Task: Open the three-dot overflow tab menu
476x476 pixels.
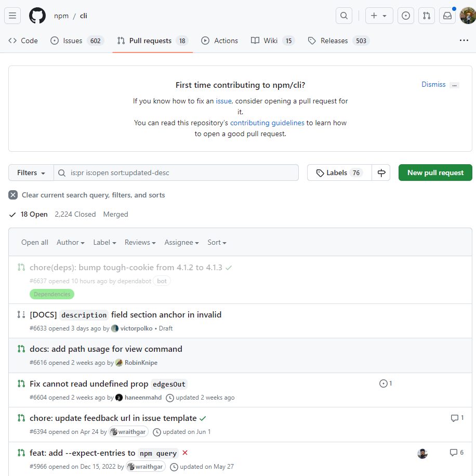Action: [464, 41]
